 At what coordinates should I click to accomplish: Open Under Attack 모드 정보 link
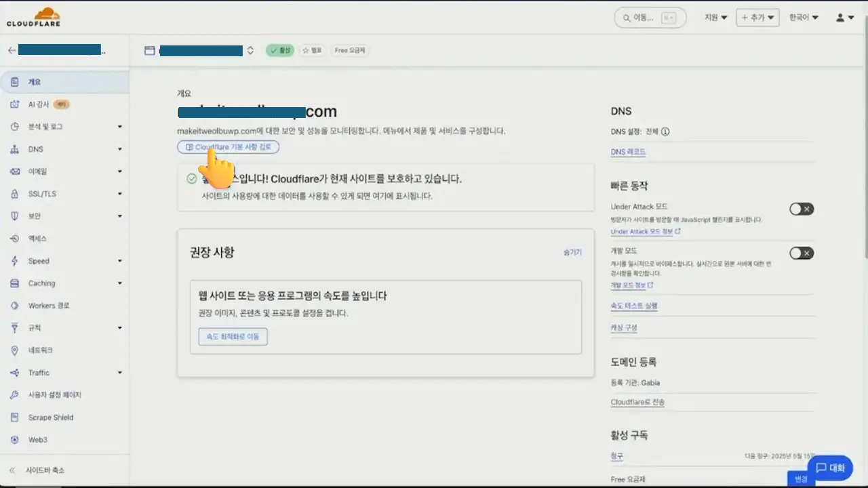click(646, 231)
